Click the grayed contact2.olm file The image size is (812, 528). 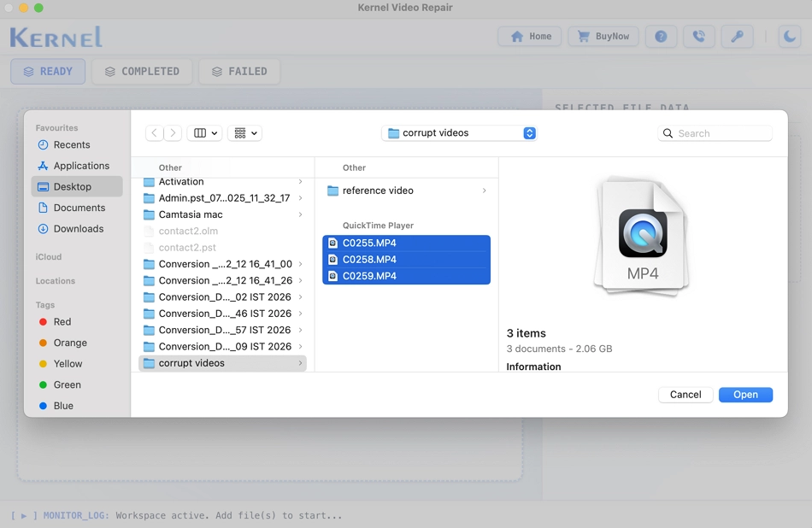[x=223, y=231]
